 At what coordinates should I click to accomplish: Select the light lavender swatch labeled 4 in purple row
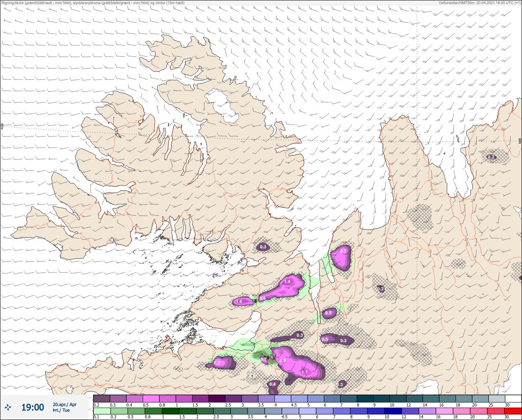click(x=283, y=398)
